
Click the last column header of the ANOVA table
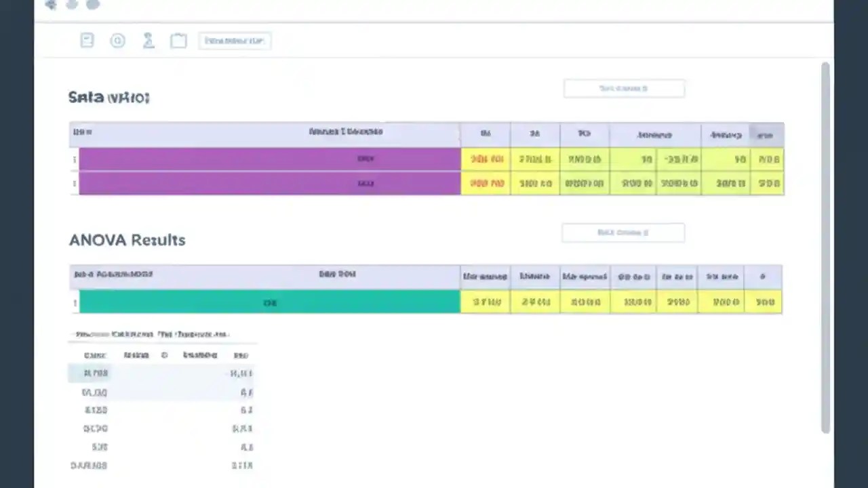point(762,277)
